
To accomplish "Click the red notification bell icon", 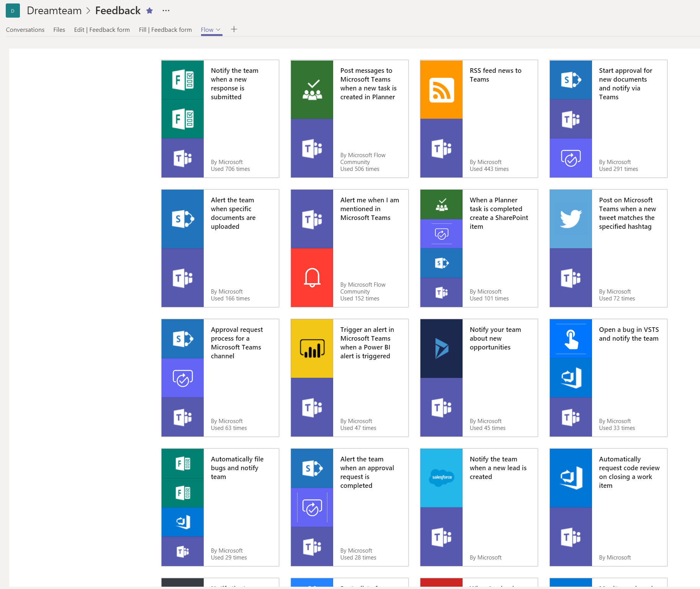I will [x=312, y=277].
